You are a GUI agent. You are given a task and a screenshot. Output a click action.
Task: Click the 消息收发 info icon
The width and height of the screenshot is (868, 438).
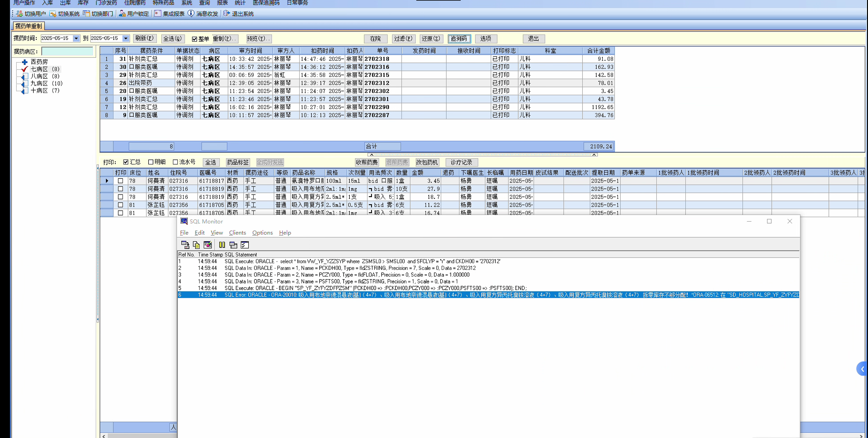click(191, 14)
